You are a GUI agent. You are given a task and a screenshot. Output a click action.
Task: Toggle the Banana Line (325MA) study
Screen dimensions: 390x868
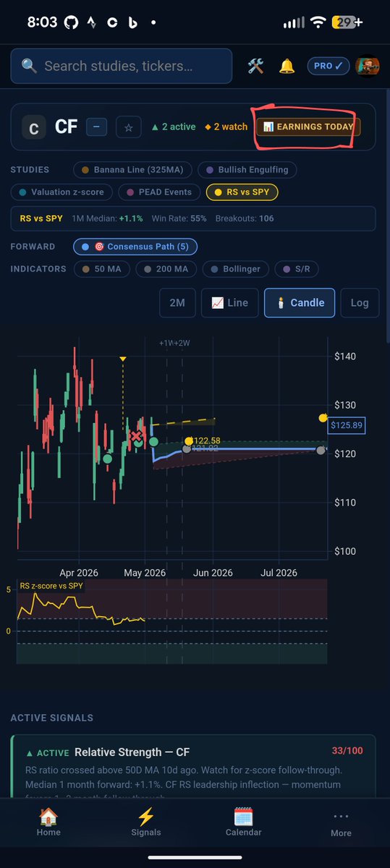click(133, 170)
